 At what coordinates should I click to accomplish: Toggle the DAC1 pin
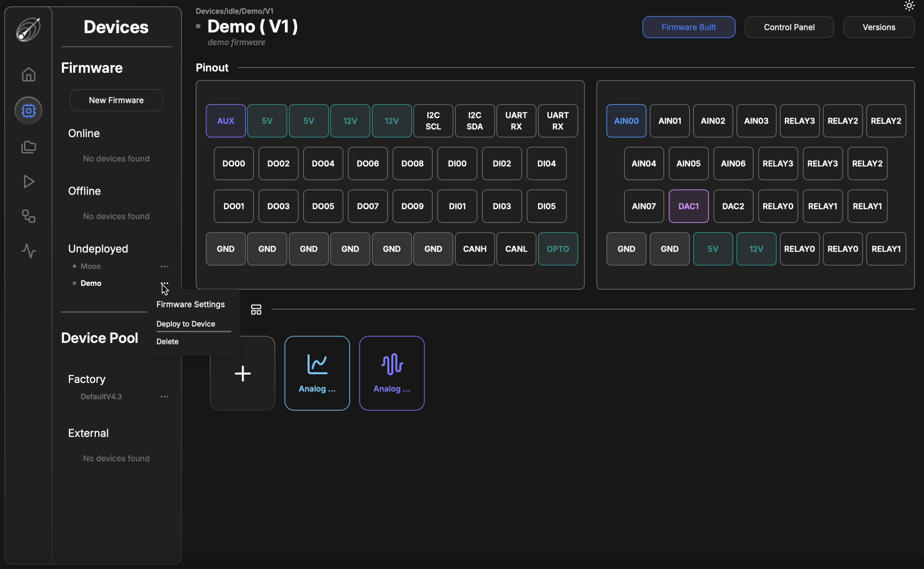(x=688, y=206)
